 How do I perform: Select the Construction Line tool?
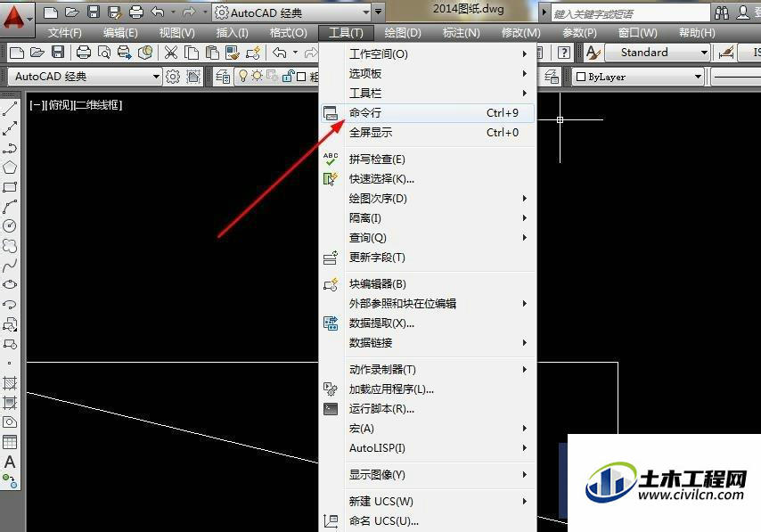tap(10, 128)
